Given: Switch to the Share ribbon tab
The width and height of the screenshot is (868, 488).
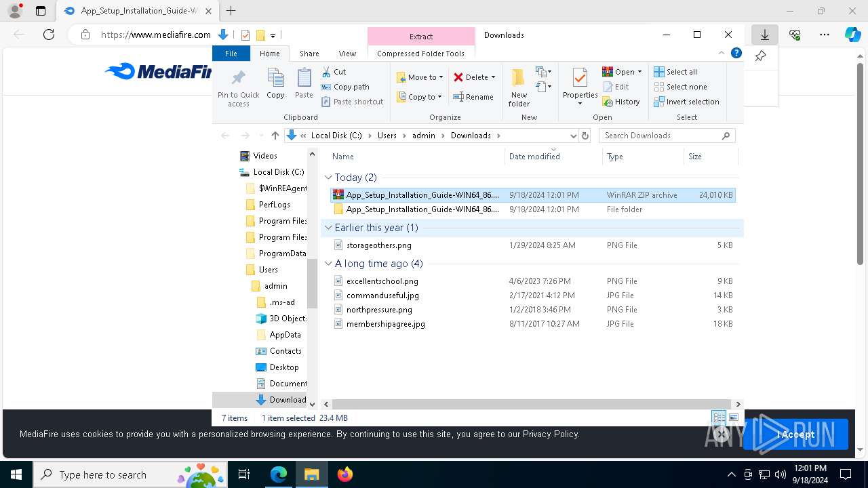Looking at the screenshot, I should point(309,54).
